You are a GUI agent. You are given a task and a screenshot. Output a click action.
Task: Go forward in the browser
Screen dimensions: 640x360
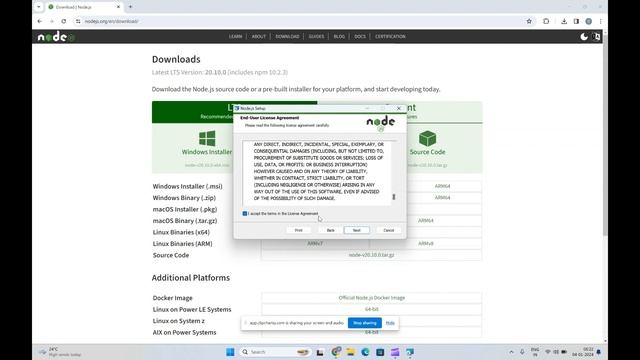point(51,21)
